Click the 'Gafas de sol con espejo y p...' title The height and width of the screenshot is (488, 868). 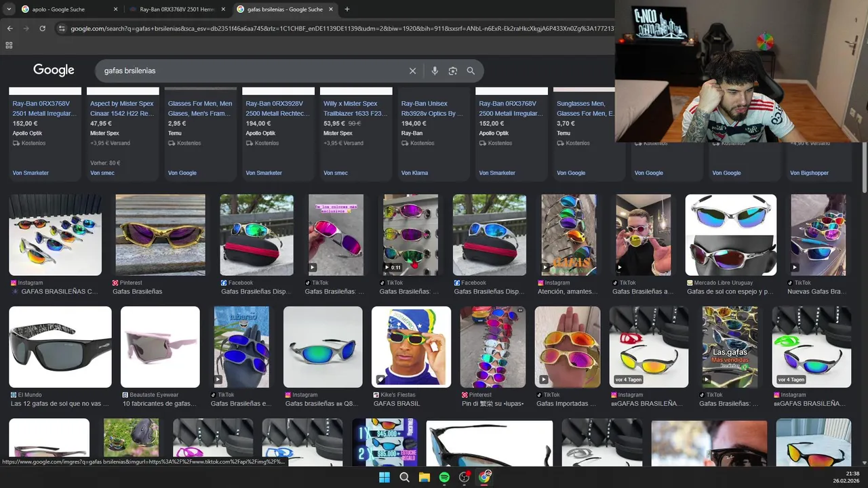coord(730,291)
